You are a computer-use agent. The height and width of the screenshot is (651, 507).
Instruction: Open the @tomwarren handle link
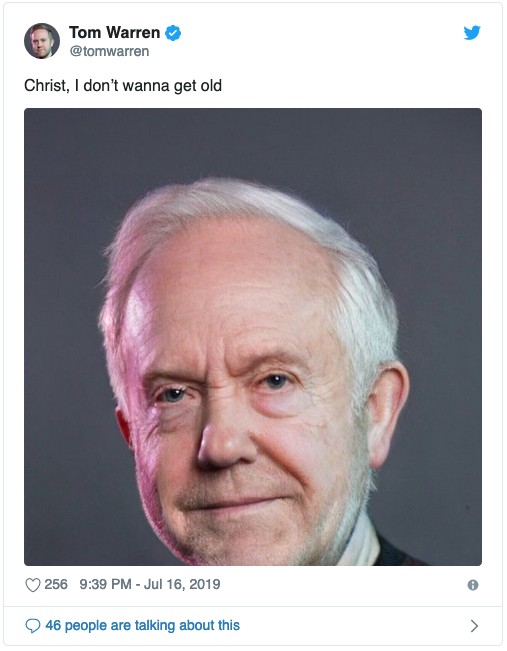(x=109, y=51)
